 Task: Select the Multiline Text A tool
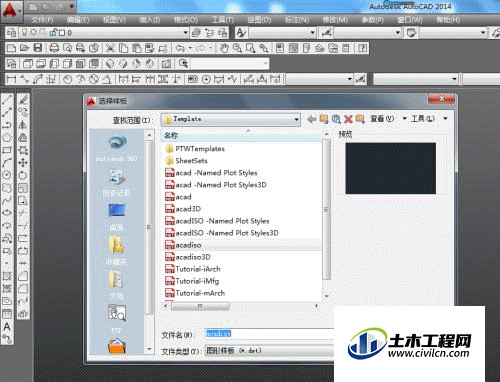(7, 327)
